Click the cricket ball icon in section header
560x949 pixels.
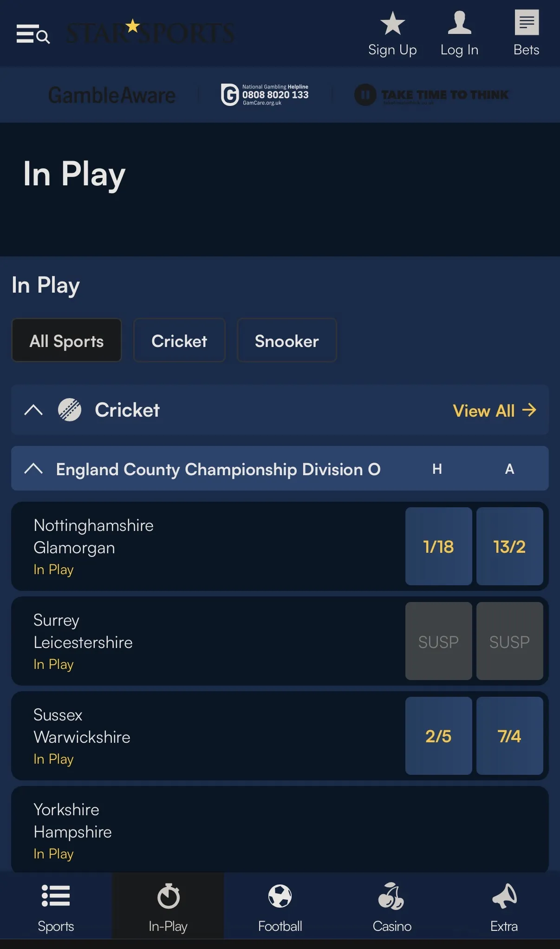tap(71, 409)
